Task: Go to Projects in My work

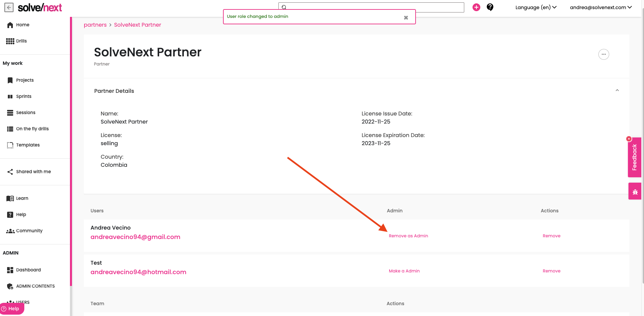Action: 25,80
